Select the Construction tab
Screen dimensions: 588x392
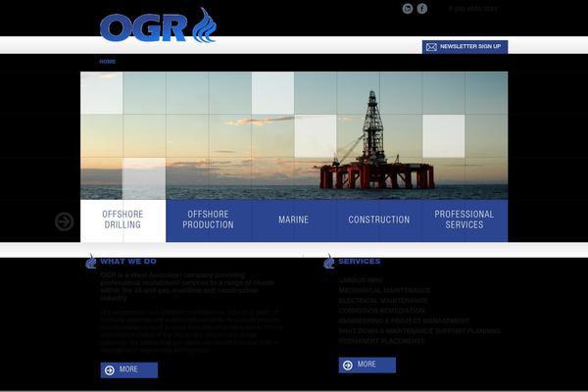click(x=379, y=220)
